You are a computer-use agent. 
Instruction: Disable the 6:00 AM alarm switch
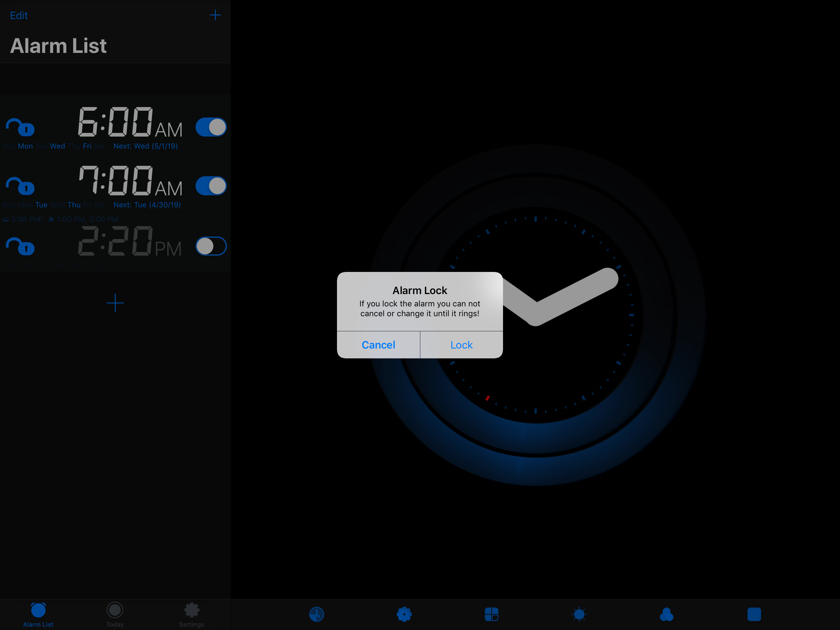coord(211,127)
